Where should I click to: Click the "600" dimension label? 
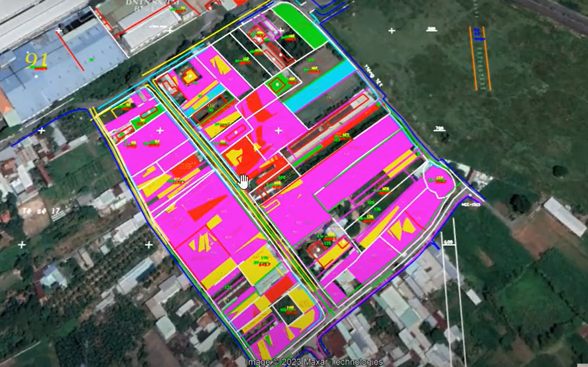(447, 242)
